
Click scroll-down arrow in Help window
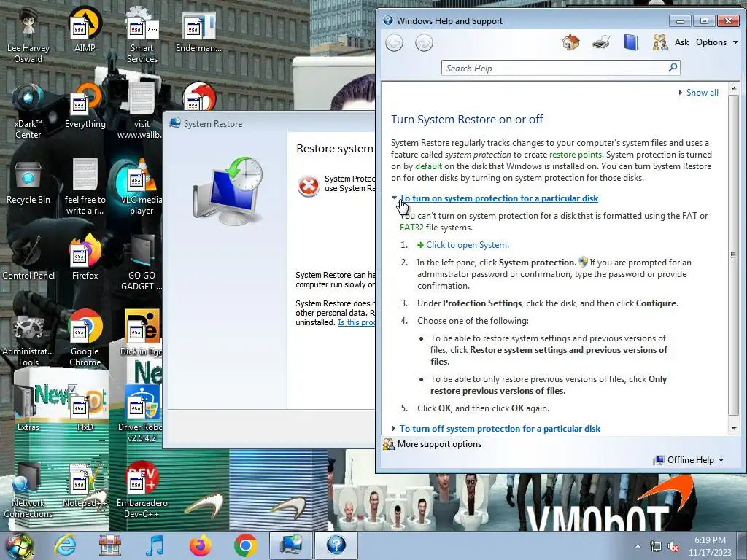tap(734, 428)
